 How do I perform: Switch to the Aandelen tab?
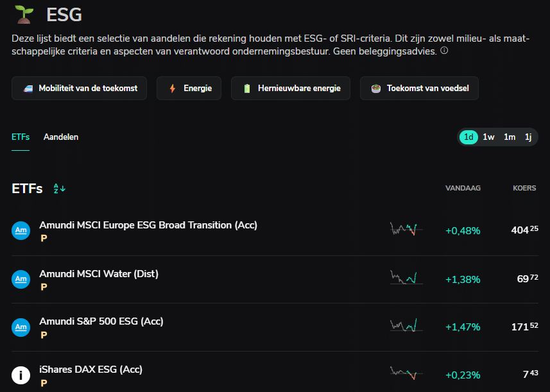click(x=61, y=137)
